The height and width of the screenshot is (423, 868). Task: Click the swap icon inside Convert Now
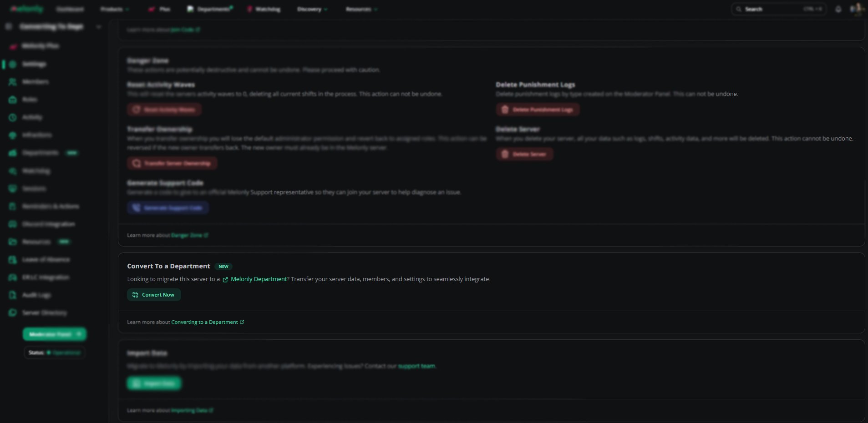[135, 295]
